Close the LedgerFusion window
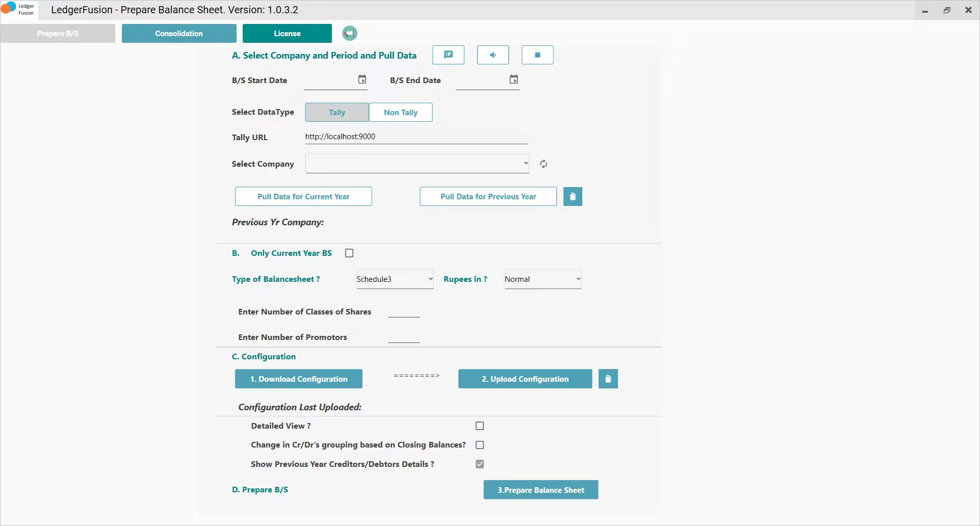Screen dimensions: 980x526 coord(968,10)
